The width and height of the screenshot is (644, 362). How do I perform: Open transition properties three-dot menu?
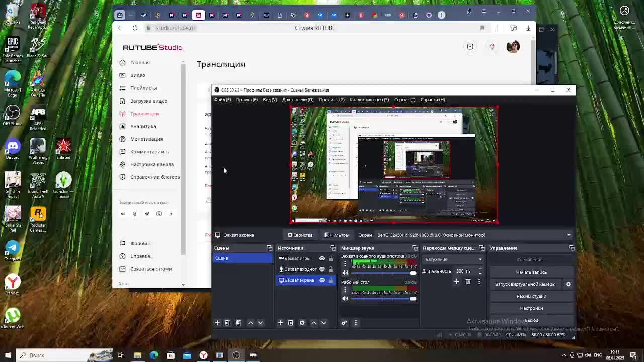click(x=479, y=282)
